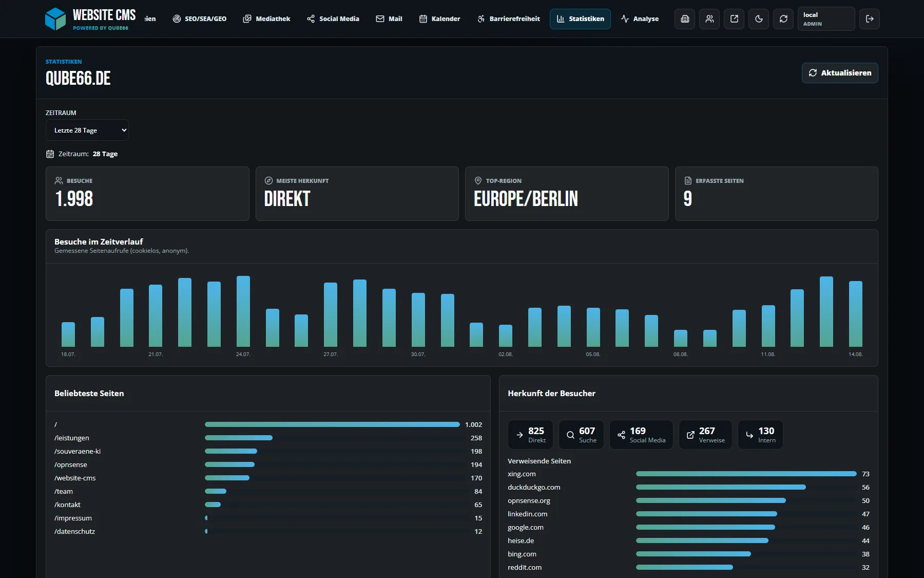
Task: Click the xing.com referrer progress bar
Action: coord(746,474)
